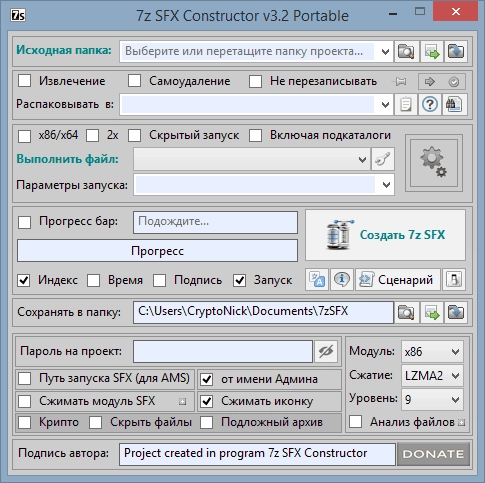Enable Крипто checkbox

pos(24,423)
